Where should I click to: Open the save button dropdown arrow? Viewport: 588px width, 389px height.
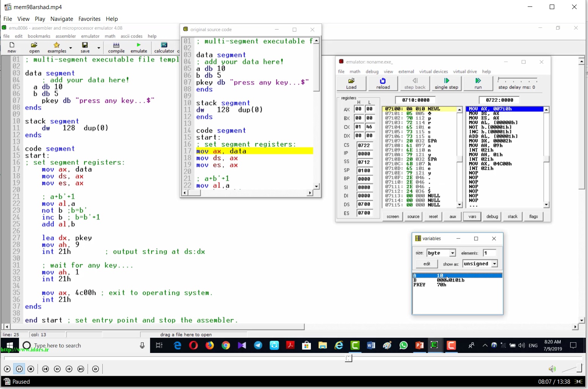pos(99,48)
